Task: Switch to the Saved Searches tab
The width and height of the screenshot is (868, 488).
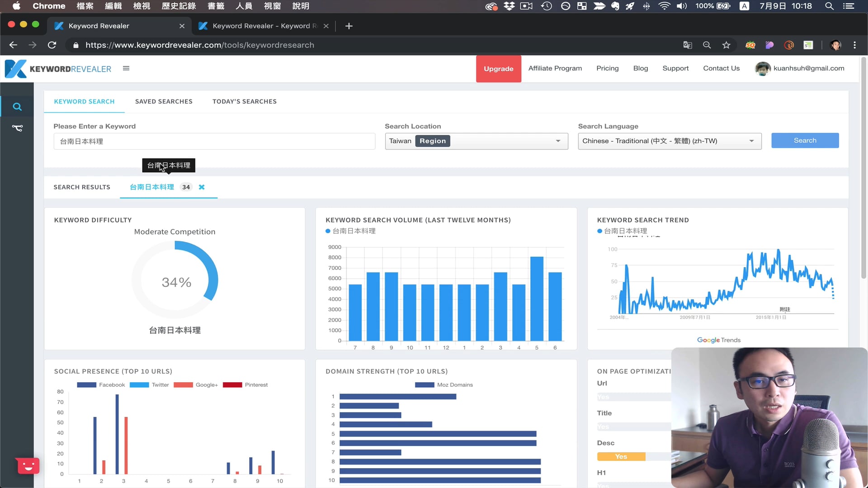Action: [164, 102]
